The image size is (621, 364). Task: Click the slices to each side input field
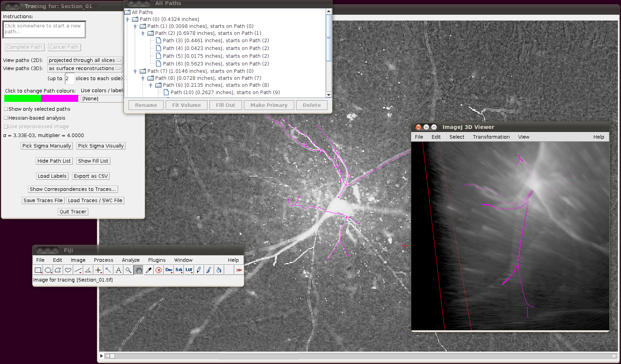coord(69,78)
